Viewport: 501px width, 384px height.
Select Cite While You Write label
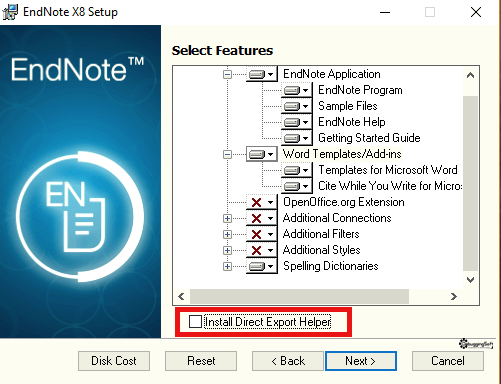coord(390,186)
